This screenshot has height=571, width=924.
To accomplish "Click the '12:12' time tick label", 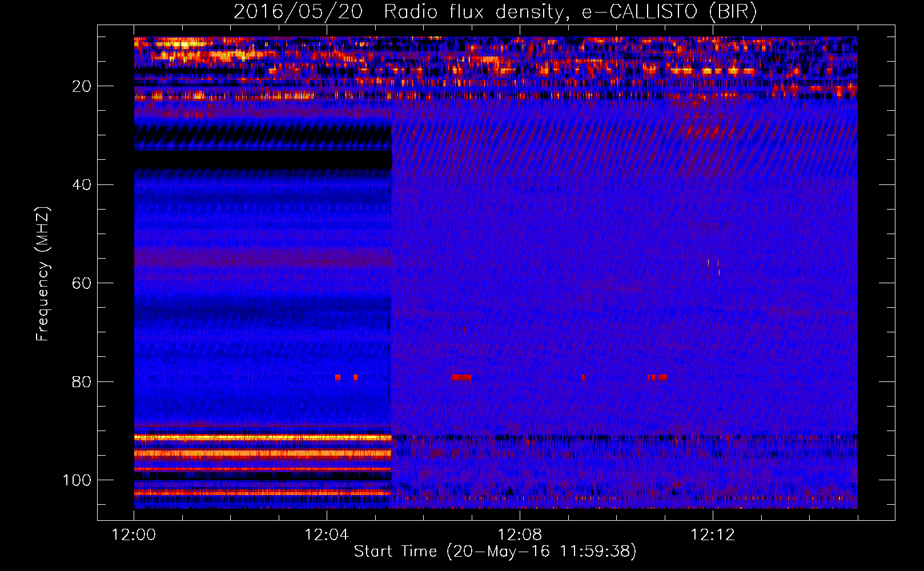I will pos(713,535).
